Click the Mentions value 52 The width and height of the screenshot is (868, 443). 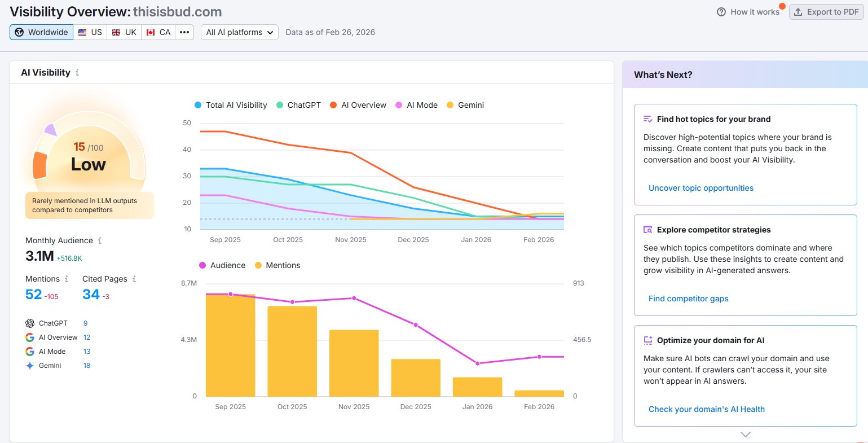[x=33, y=295]
